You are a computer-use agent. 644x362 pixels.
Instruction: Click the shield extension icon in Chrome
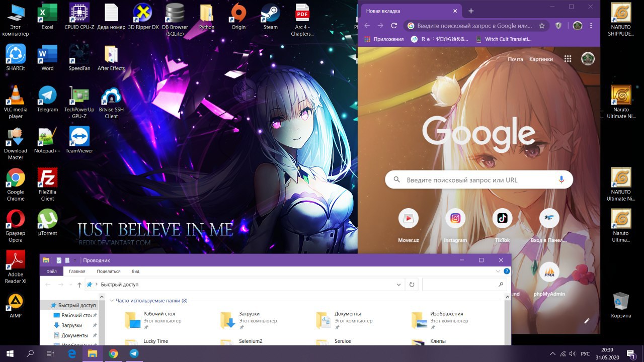558,26
